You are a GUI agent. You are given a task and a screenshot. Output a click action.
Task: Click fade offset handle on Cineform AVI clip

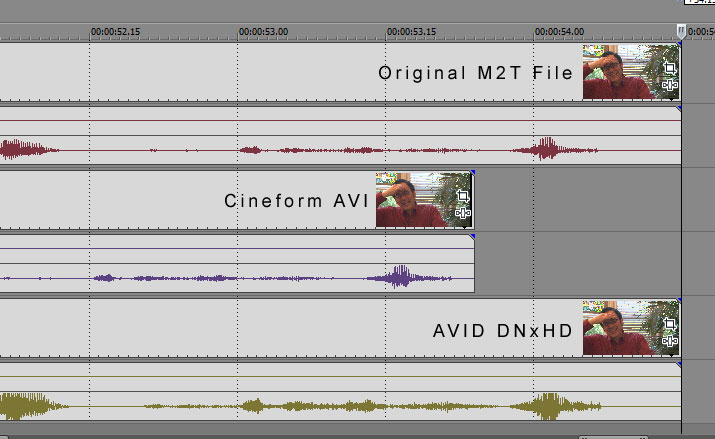point(472,172)
